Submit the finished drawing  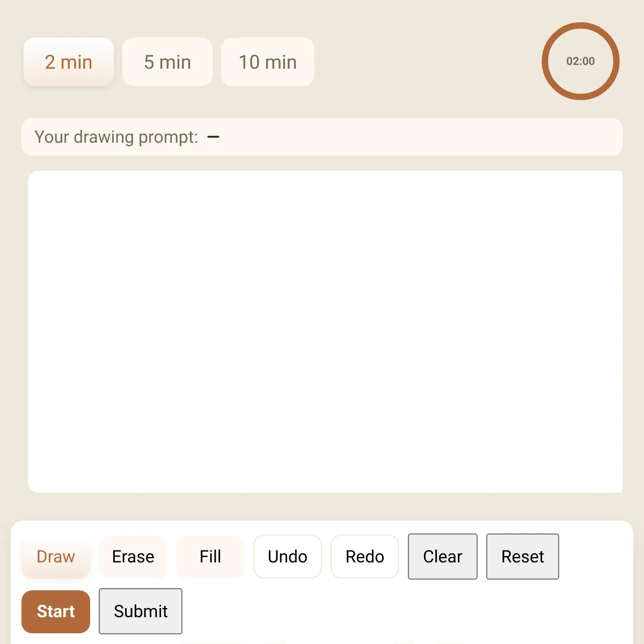tap(141, 611)
